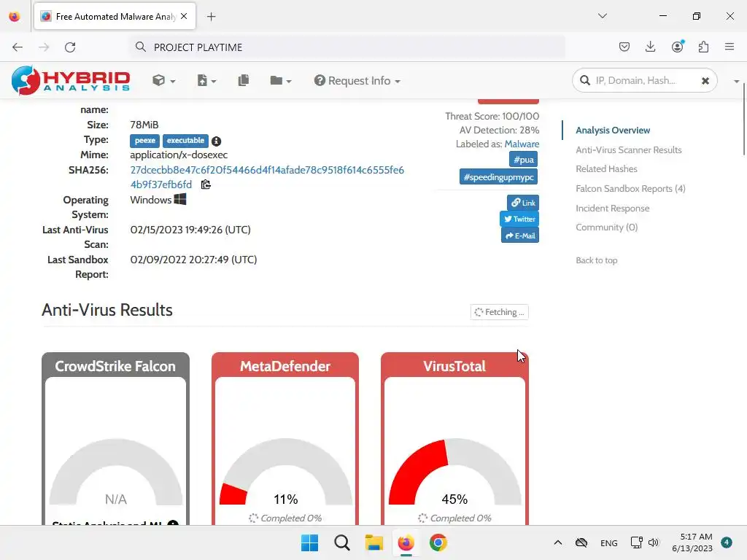
Task: Reload the page with refresh icon
Action: pos(70,47)
